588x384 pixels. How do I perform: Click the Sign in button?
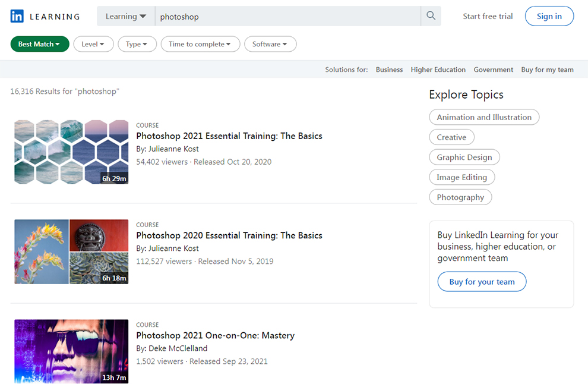549,16
